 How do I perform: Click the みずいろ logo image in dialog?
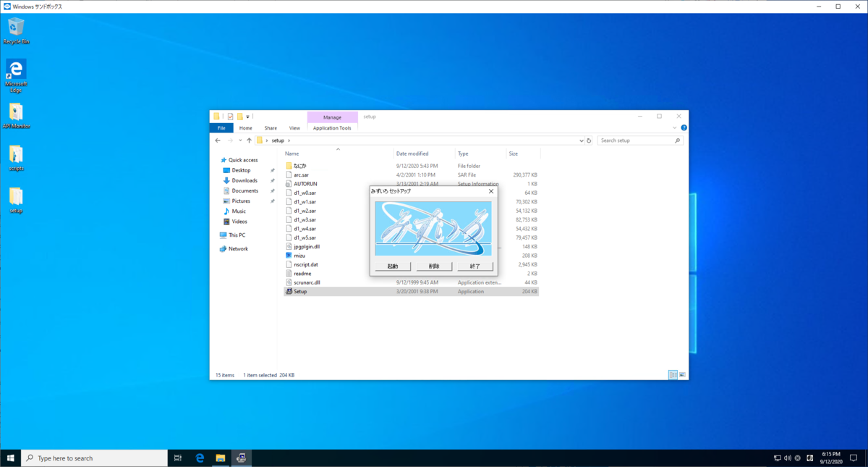coord(434,228)
